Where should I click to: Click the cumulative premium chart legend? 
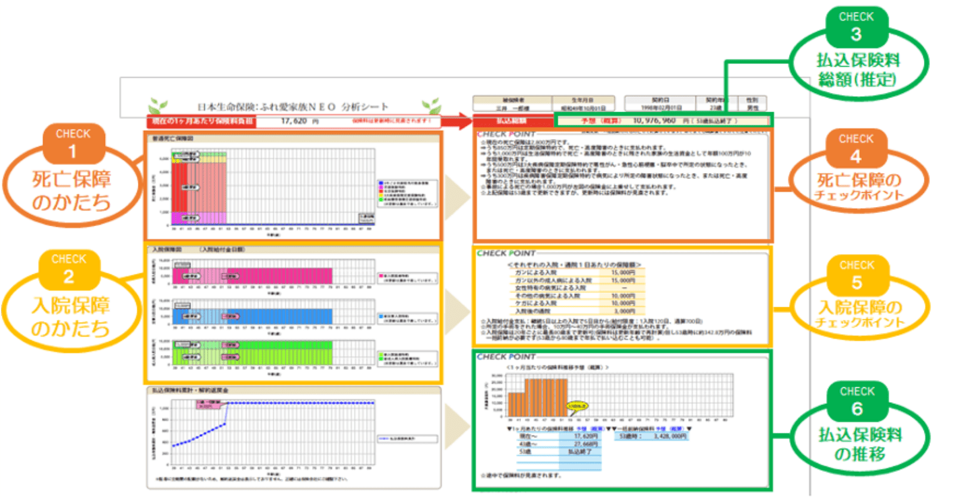point(408,439)
